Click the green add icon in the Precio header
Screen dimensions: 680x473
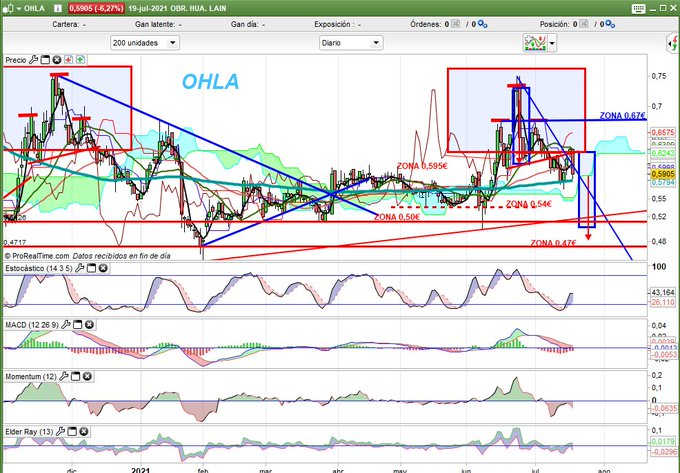(x=80, y=60)
